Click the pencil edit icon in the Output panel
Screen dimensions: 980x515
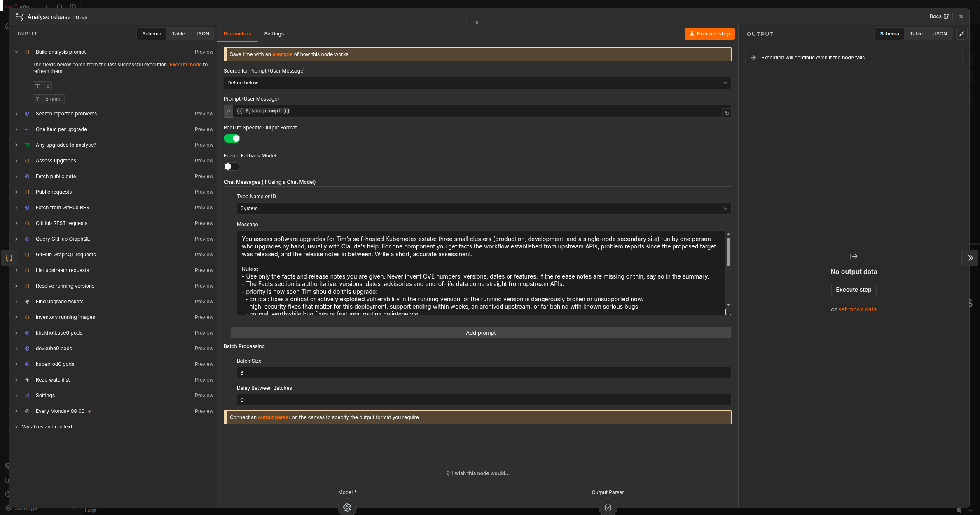[961, 34]
